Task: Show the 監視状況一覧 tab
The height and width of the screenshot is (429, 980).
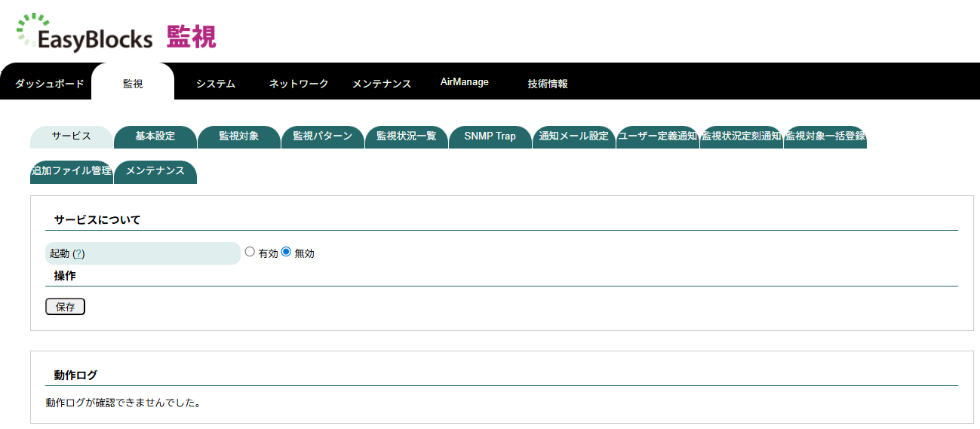Action: tap(407, 136)
